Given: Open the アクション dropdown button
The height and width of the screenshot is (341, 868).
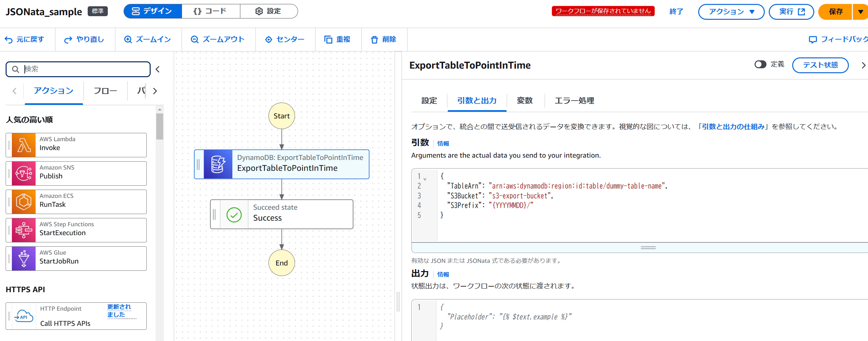Looking at the screenshot, I should tap(731, 12).
